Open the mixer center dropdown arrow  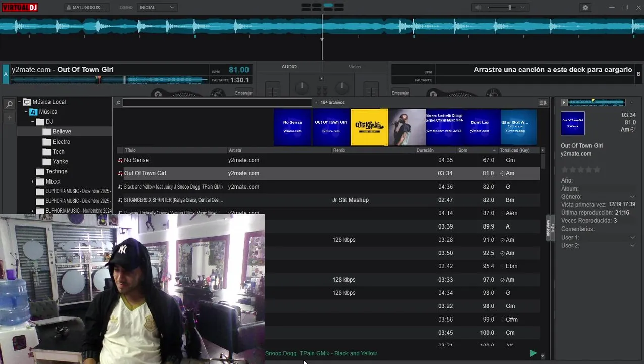[x=321, y=79]
